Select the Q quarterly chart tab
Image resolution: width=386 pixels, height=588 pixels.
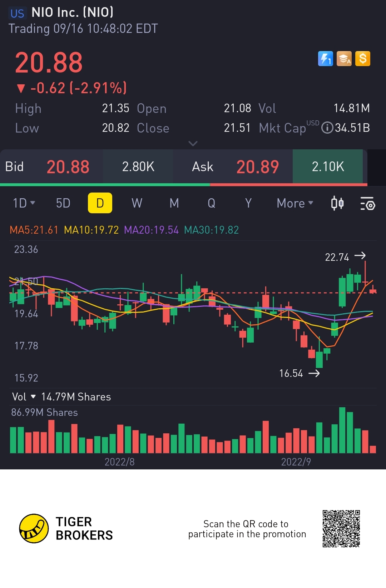pos(211,203)
